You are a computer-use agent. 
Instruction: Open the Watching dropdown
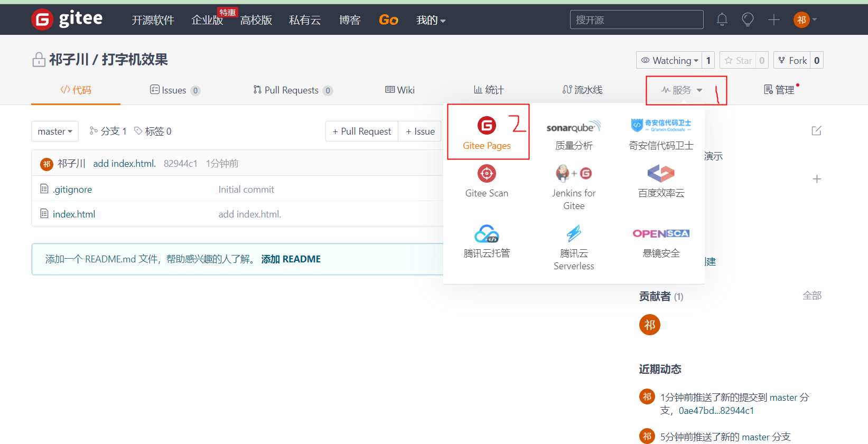pyautogui.click(x=669, y=60)
